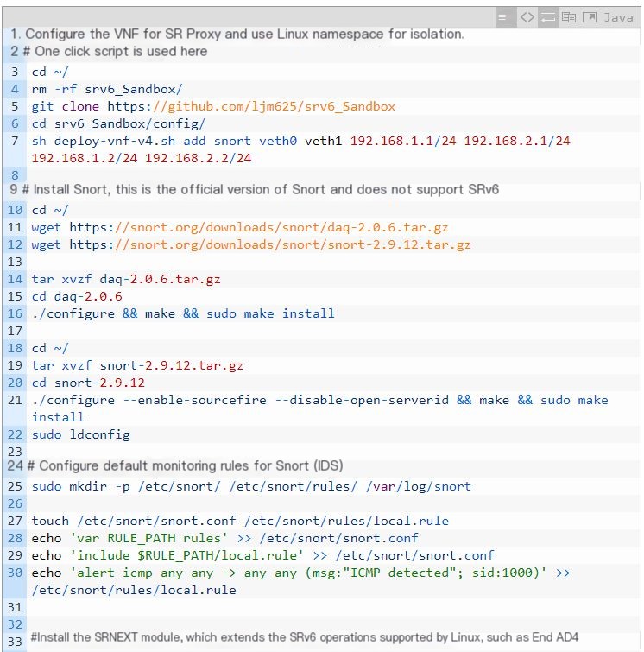
Task: Click './configure && make && sudo make install' on line 16
Action: click(183, 313)
